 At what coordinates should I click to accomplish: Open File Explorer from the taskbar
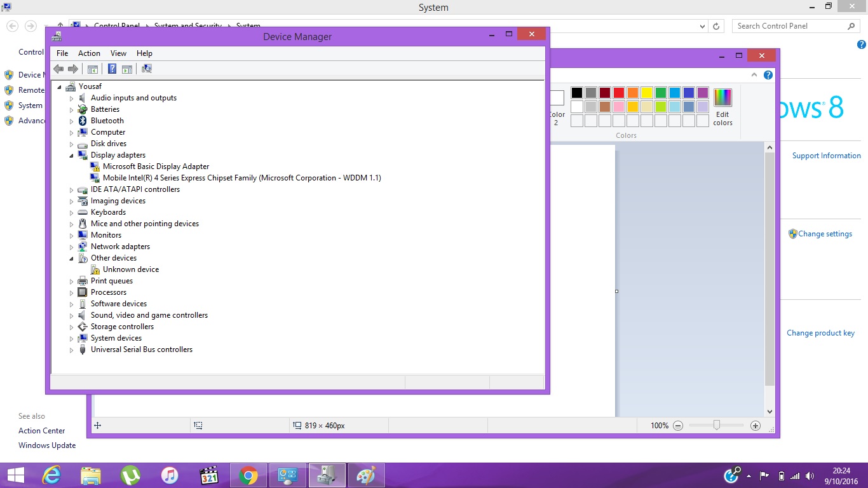[91, 475]
